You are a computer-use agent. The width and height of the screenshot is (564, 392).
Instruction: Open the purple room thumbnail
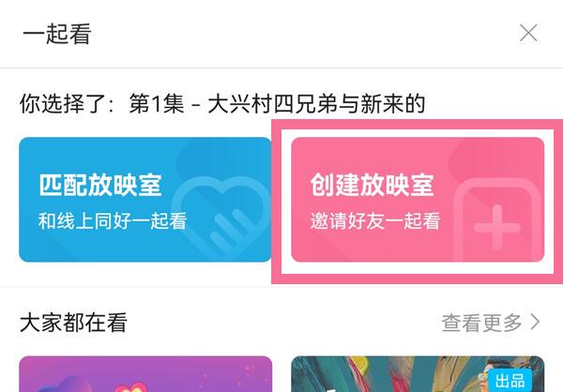click(x=145, y=374)
